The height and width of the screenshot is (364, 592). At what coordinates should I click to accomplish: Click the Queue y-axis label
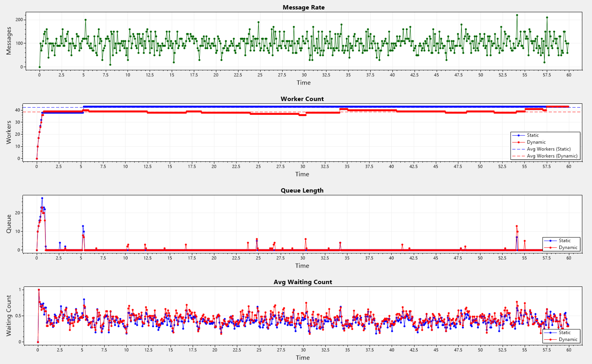pos(9,224)
